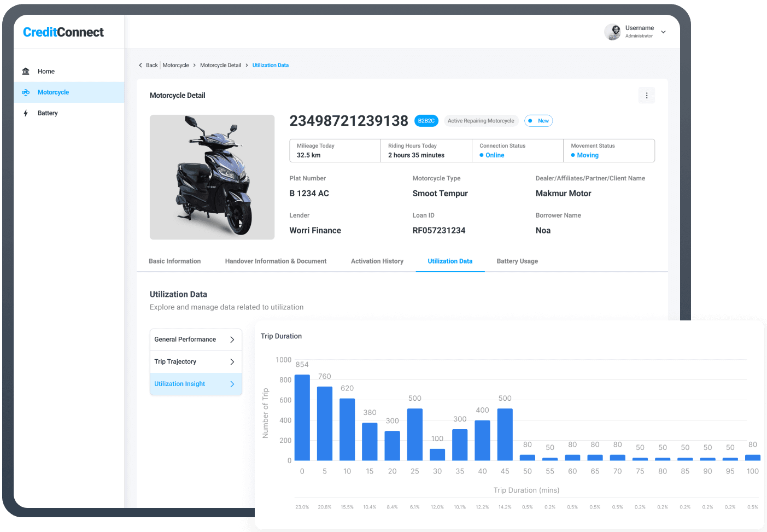The height and width of the screenshot is (532, 767).
Task: Expand the Username account dropdown
Action: (x=663, y=32)
